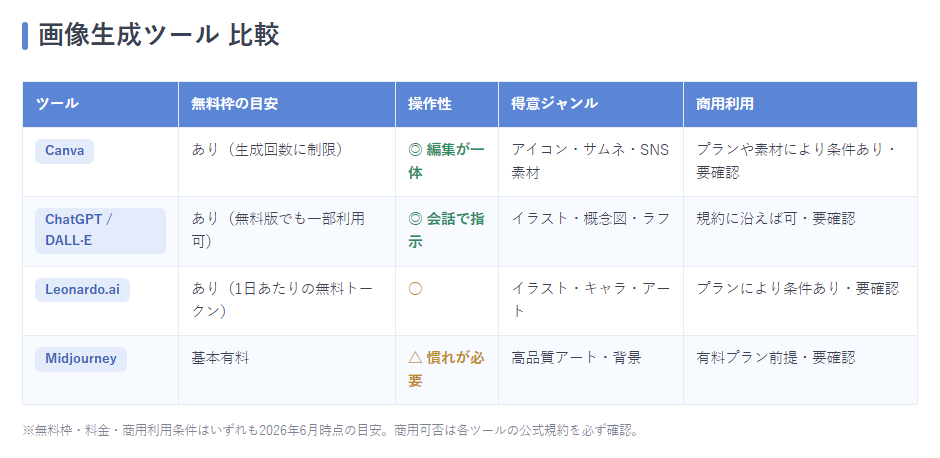Click the 〇 rating in Leonardo.ai row
Screen dimensions: 940x458
pos(415,288)
